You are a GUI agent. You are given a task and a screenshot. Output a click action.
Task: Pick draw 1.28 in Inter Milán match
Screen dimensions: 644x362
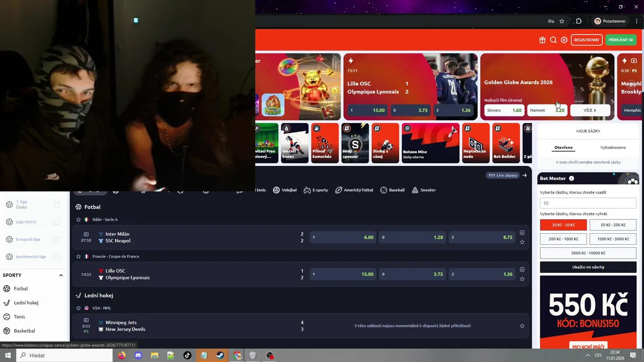click(x=412, y=237)
